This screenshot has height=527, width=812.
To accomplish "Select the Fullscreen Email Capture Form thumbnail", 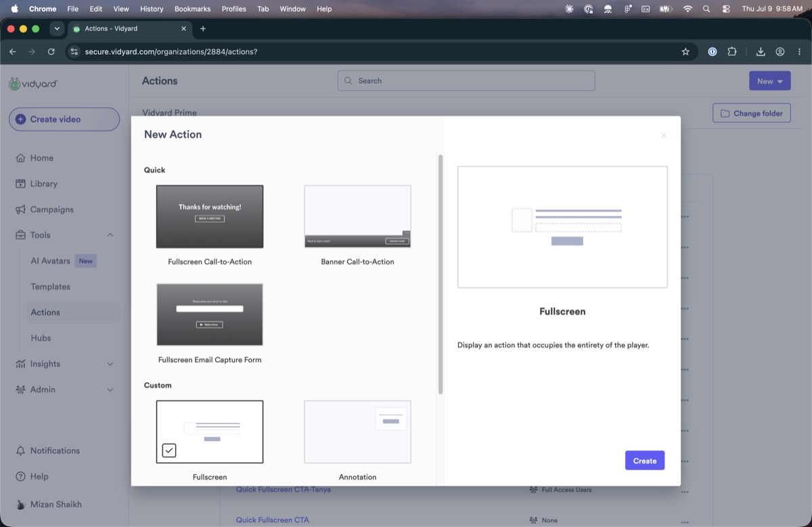I will coord(210,315).
